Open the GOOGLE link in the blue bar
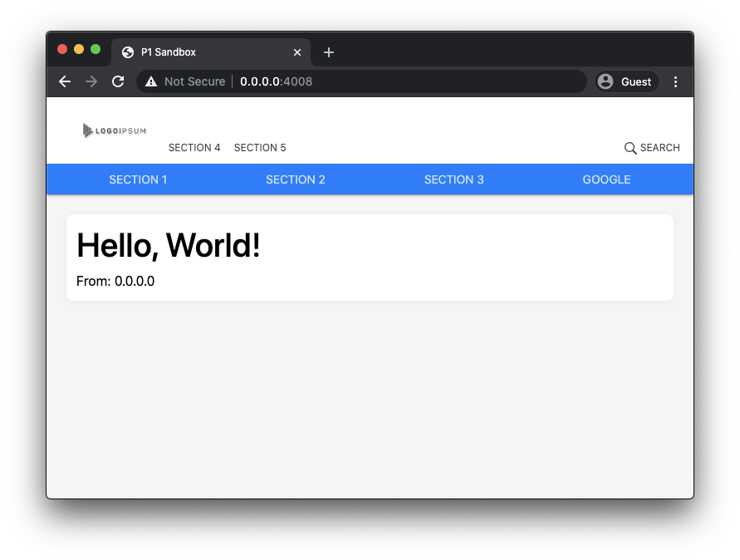 click(x=606, y=179)
